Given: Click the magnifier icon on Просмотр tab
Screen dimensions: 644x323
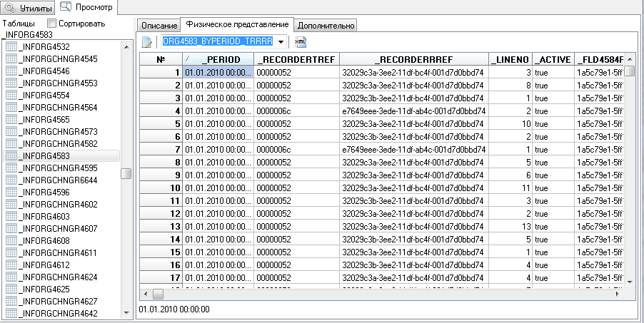Looking at the screenshot, I should (x=66, y=7).
